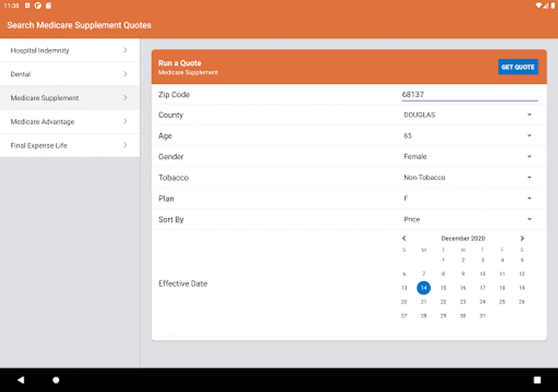Expand the Tobacco dropdown showing Non-Tobacco
The image size is (558, 392).
pos(470,178)
